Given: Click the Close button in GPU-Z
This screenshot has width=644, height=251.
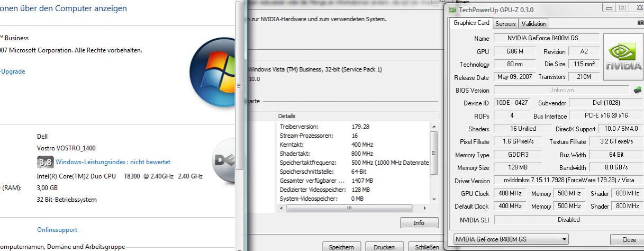Looking at the screenshot, I should [x=629, y=239].
